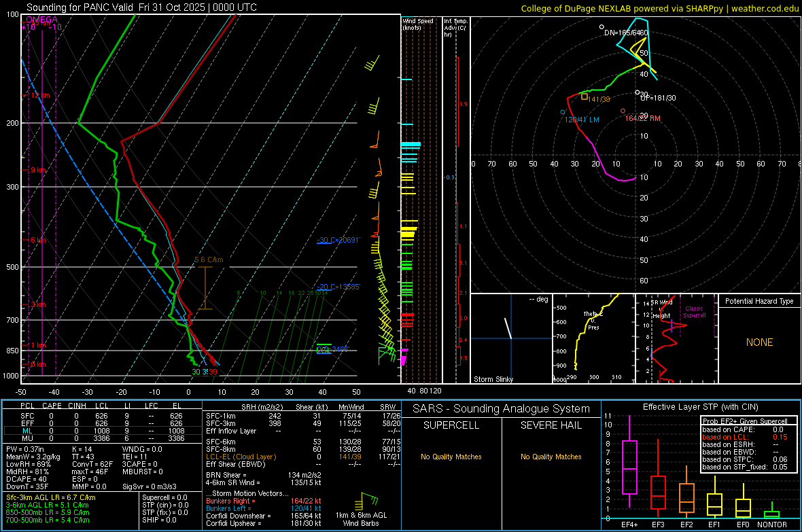This screenshot has width=802, height=532.
Task: Click the SUPERCELL column heading
Action: tap(451, 425)
